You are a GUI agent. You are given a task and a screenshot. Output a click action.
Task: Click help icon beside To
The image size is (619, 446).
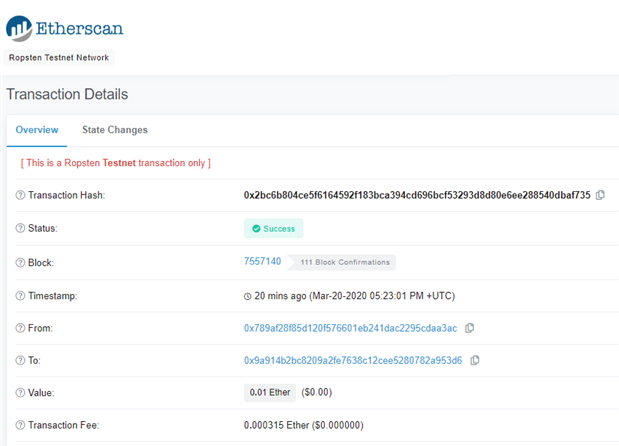click(20, 360)
